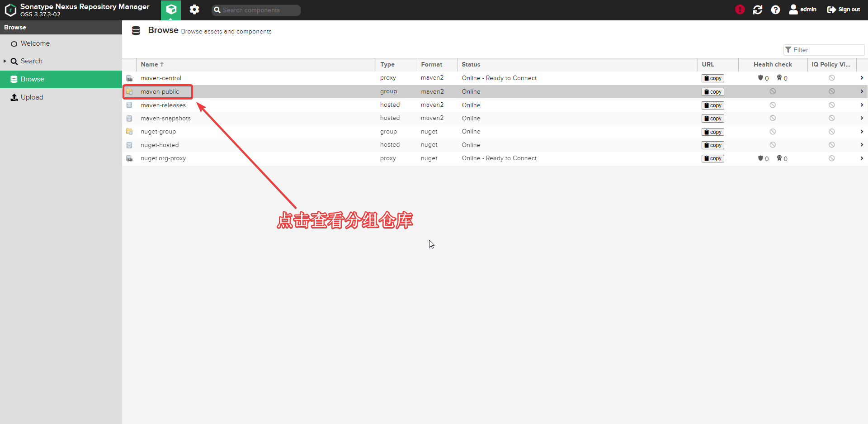The image size is (868, 424).
Task: Copy the maven-releases repository URL
Action: [712, 105]
